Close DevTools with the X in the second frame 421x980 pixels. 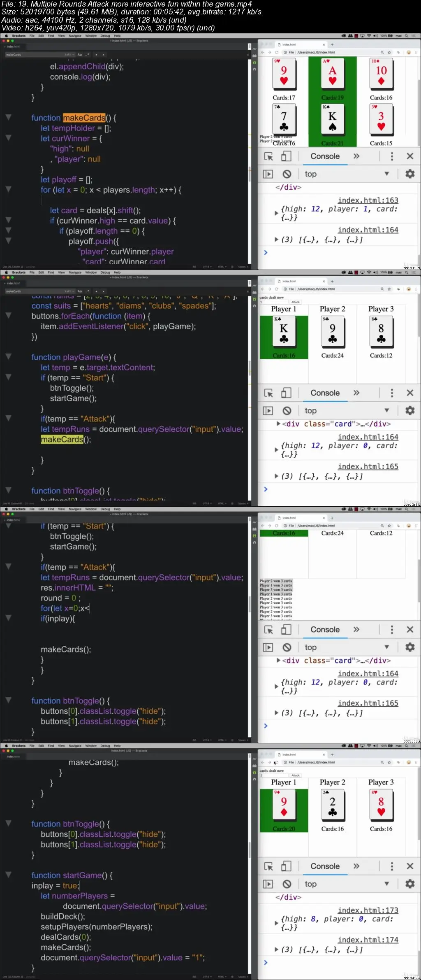click(x=410, y=393)
